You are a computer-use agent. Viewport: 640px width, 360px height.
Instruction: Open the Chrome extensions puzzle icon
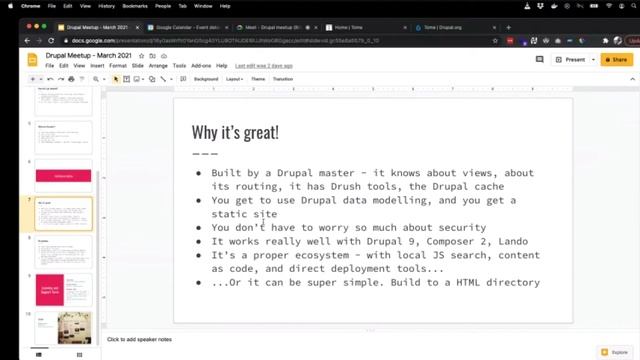(x=605, y=41)
